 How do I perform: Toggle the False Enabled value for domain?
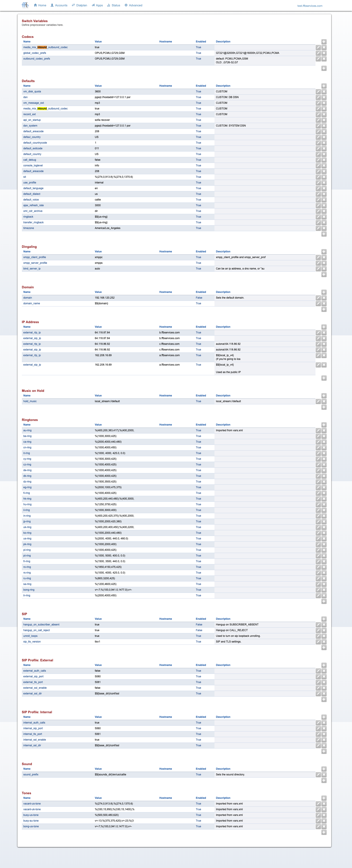199,298
